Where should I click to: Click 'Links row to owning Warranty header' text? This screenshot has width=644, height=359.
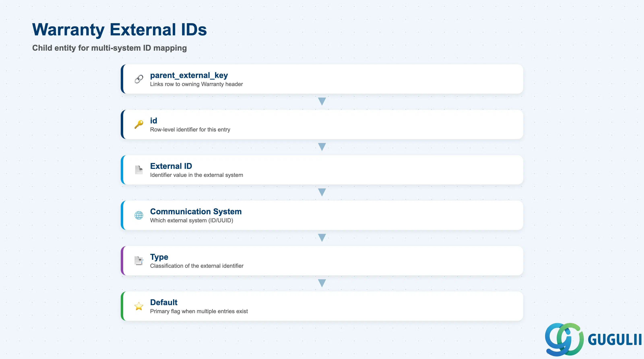(x=196, y=84)
